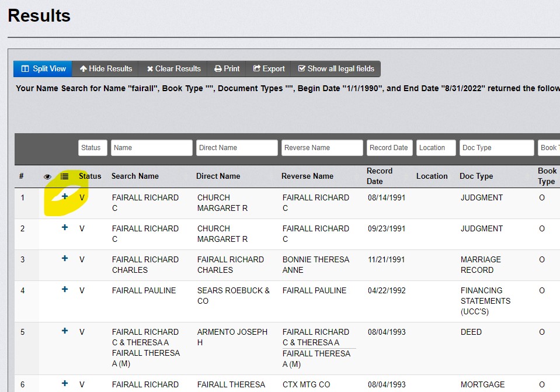Click DEED doc type in row 5
560x392 pixels.
coord(471,332)
